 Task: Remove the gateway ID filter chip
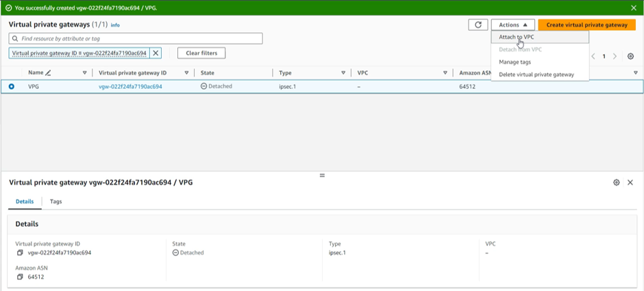tap(156, 53)
